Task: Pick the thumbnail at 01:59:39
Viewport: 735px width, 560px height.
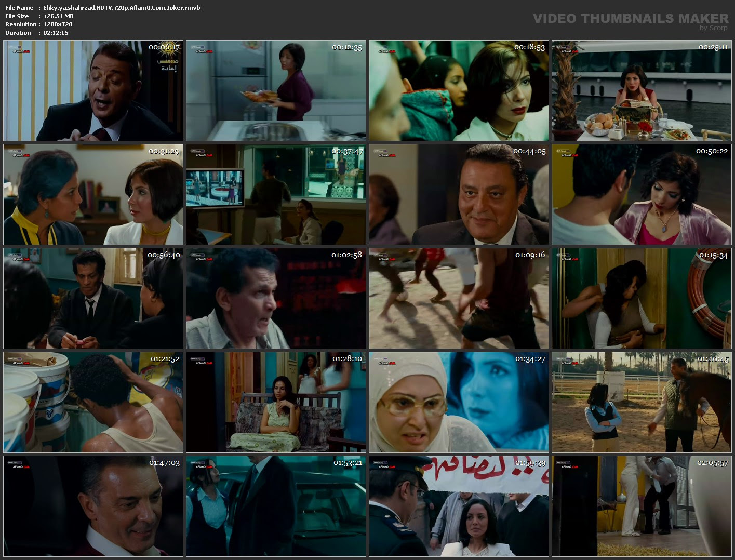Action: pyautogui.click(x=459, y=506)
